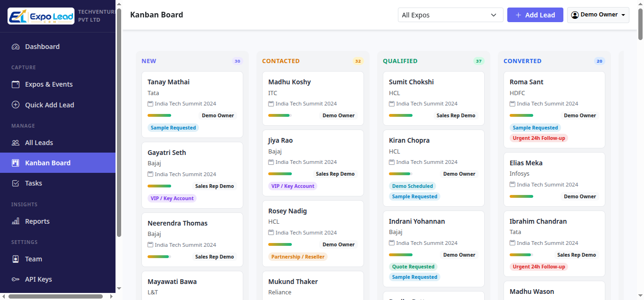Open Indrani Yohannan lead card
This screenshot has width=644, height=300.
pyautogui.click(x=434, y=249)
